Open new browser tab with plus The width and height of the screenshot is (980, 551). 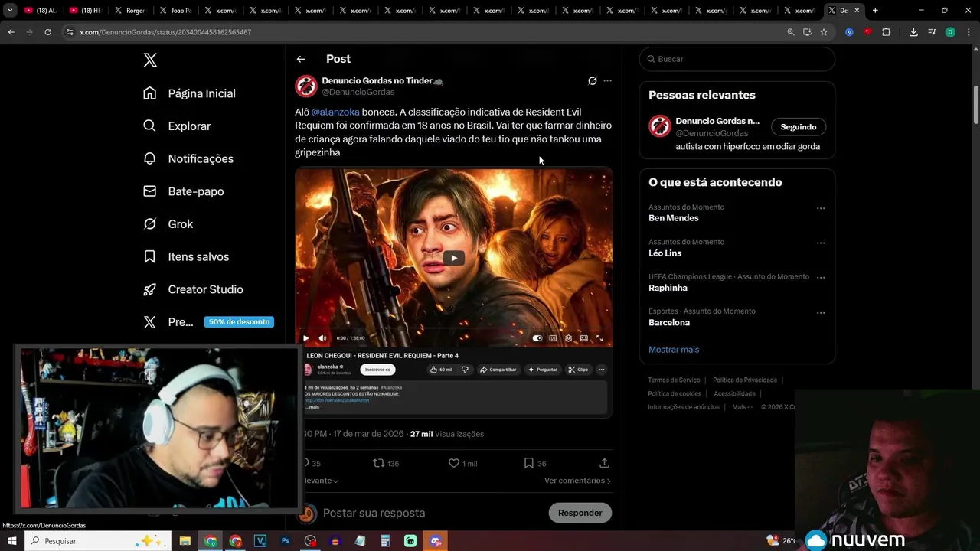875,11
